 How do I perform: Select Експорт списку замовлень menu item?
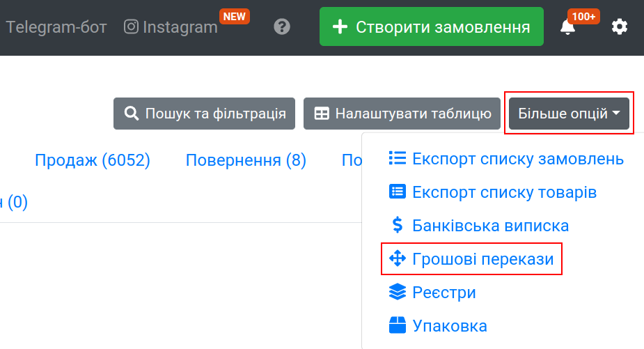[x=517, y=158]
